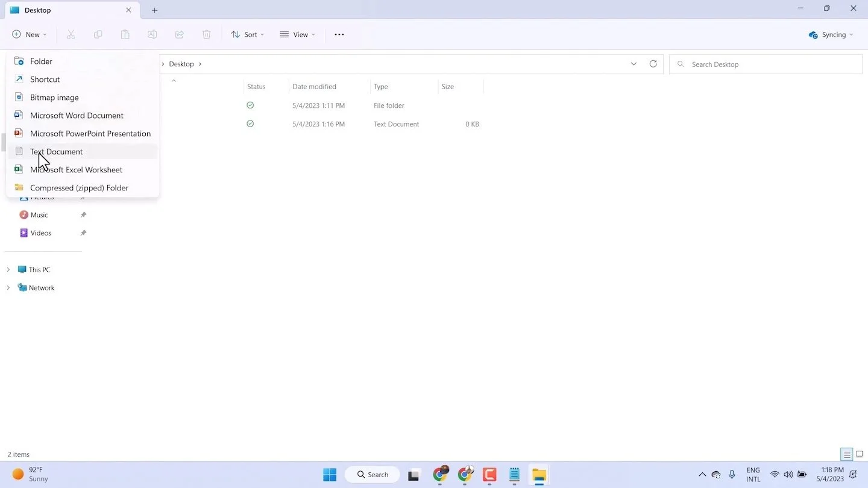Screen dimensions: 868x488
Task: Switch to large thumbnails view in status bar
Action: pyautogui.click(x=859, y=454)
